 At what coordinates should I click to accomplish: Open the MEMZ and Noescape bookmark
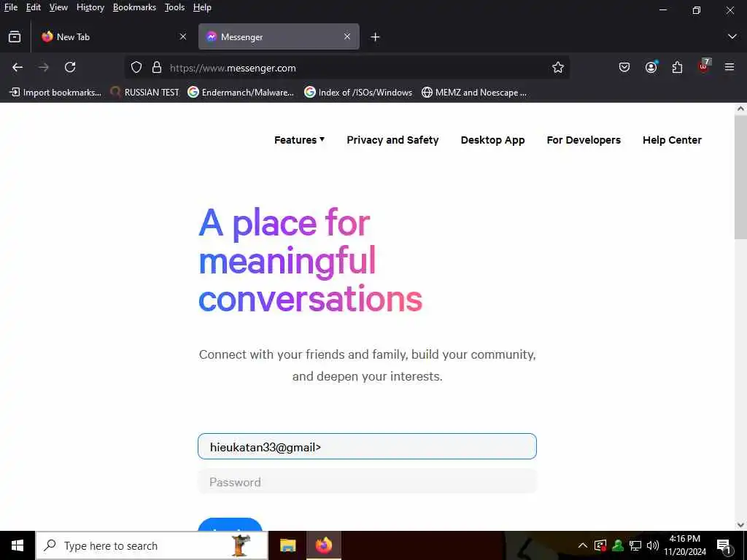click(x=474, y=93)
